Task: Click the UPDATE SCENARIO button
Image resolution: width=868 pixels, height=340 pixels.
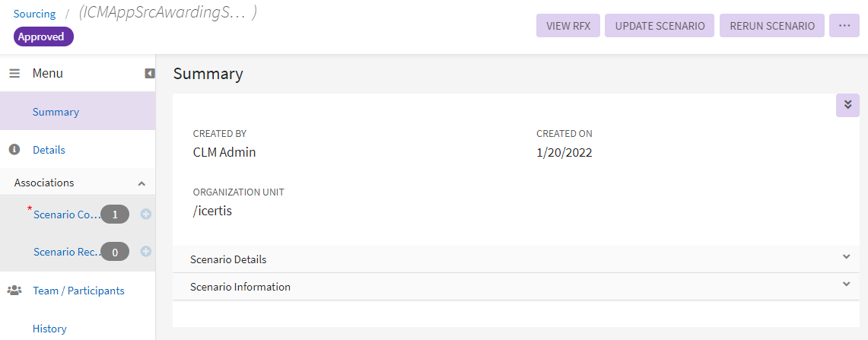Action: coord(660,25)
